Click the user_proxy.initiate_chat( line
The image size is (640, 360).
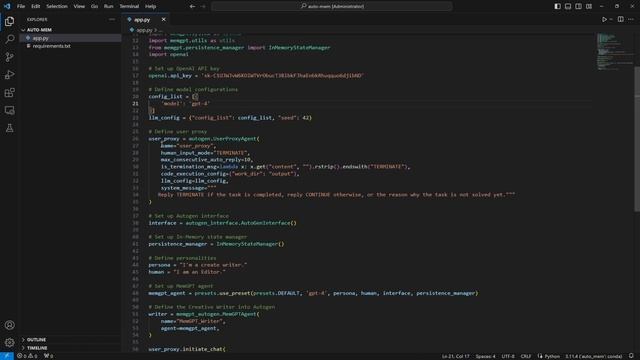187,349
